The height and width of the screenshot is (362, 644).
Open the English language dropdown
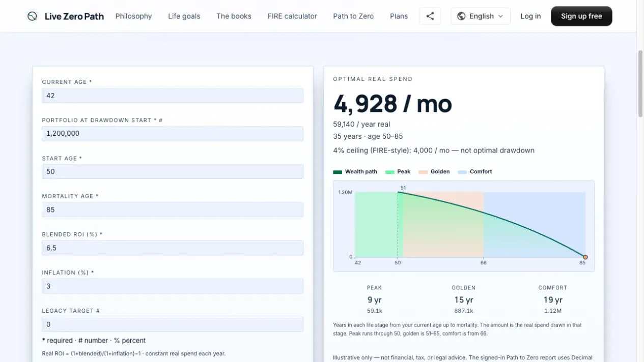coord(481,16)
